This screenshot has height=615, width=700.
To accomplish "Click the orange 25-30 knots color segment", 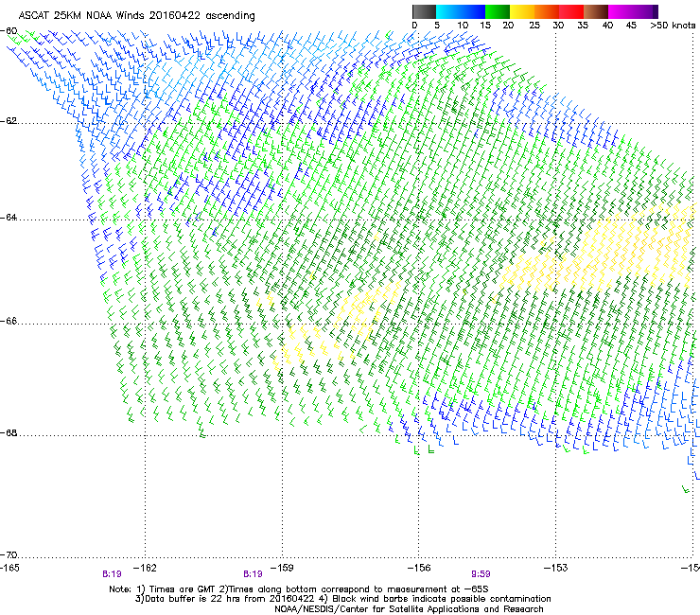I will (x=547, y=11).
